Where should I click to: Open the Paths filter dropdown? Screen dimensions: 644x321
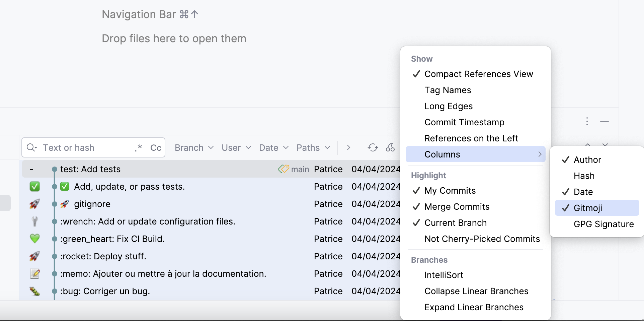coord(313,148)
